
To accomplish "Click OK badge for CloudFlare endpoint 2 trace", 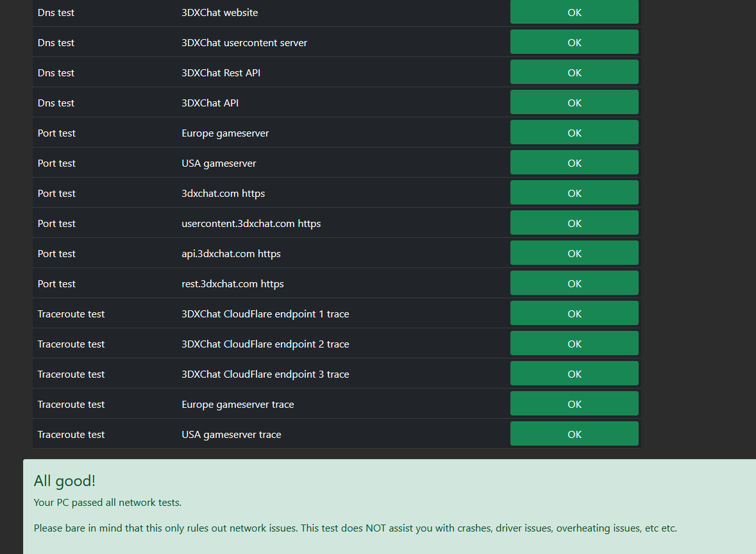I will (x=575, y=343).
